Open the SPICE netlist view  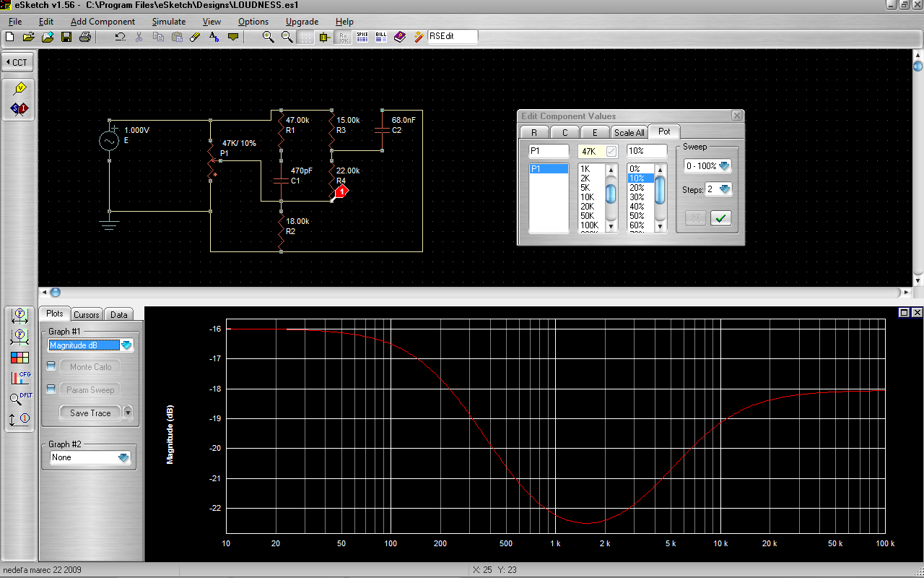(x=362, y=37)
